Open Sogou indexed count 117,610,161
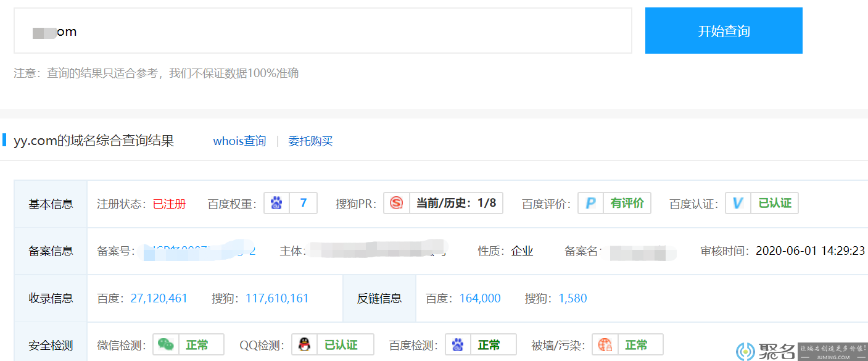The width and height of the screenshot is (868, 361). [277, 299]
